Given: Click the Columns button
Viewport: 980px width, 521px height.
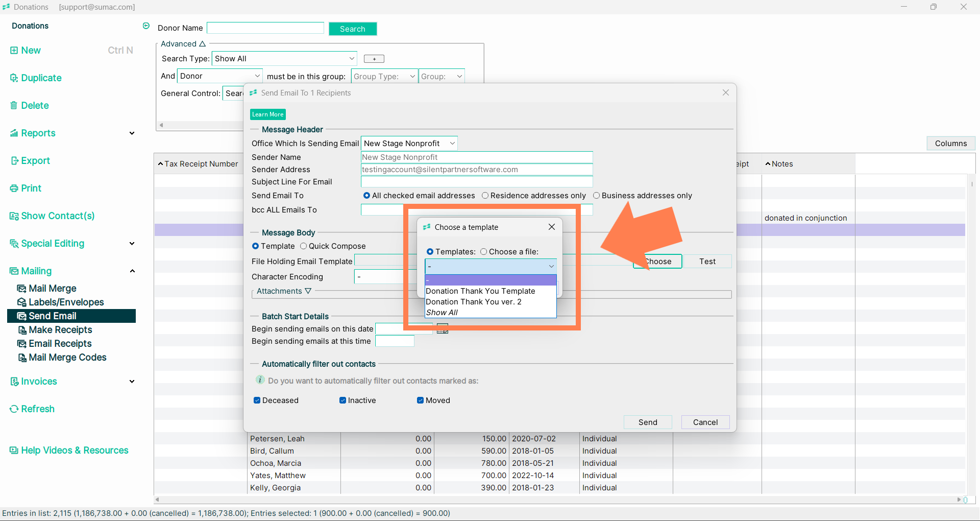Looking at the screenshot, I should click(951, 144).
